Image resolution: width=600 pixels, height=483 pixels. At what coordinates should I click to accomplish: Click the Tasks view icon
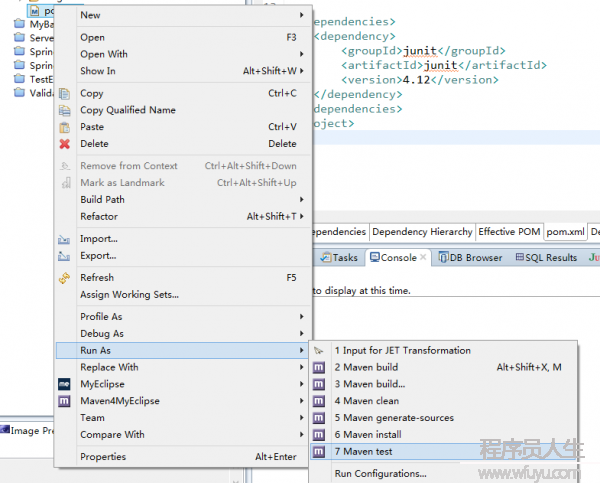(x=326, y=257)
